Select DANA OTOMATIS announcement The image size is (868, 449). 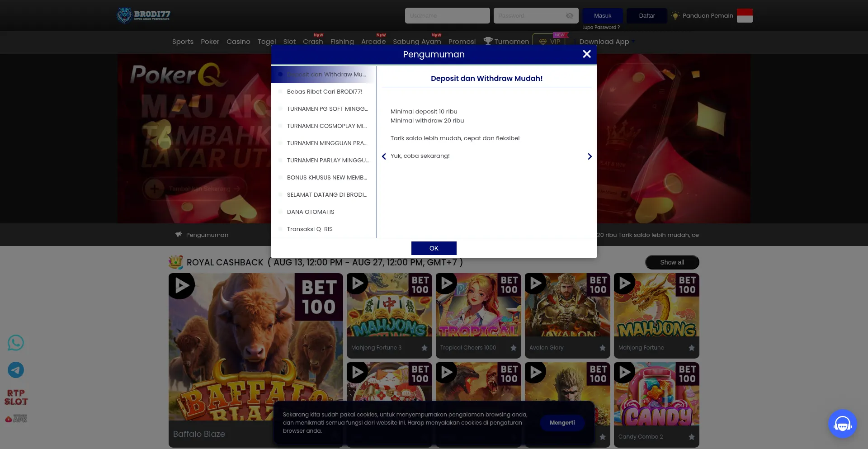[324, 212]
